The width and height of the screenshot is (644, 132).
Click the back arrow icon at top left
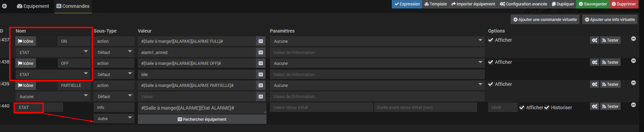4,6
